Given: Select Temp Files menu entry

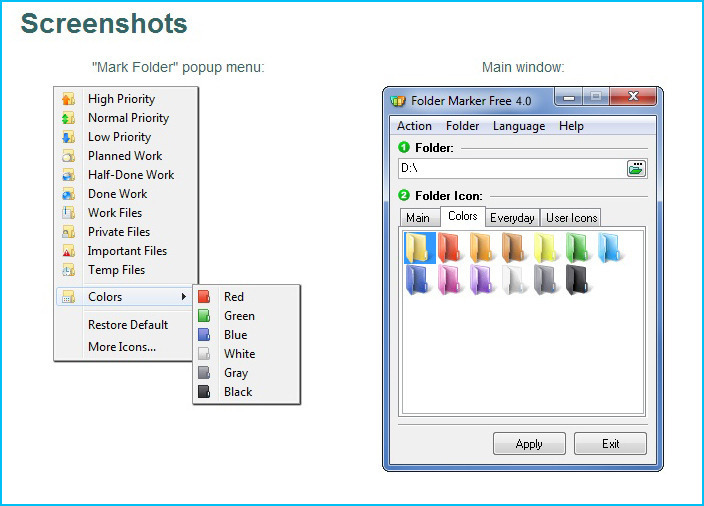Looking at the screenshot, I should [x=116, y=270].
